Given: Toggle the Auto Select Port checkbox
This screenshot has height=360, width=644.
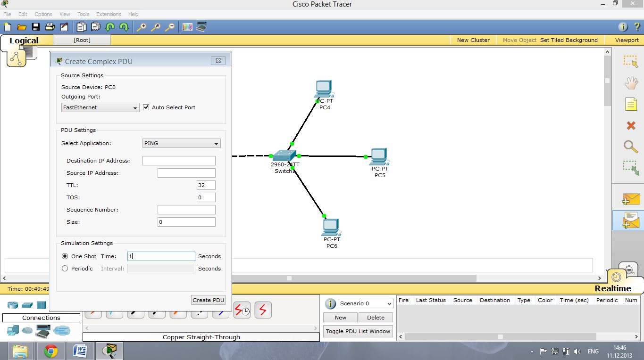Looking at the screenshot, I should pos(146,107).
